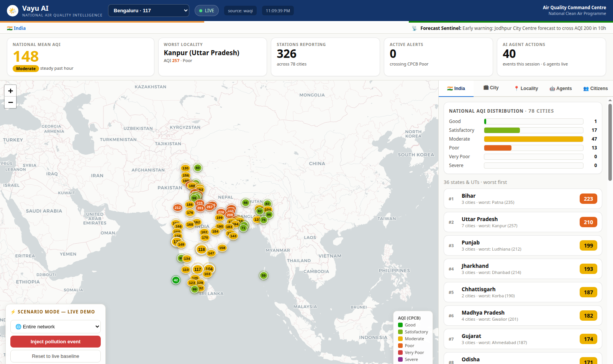Click the Moderate badge under 148
Viewport: 613px width, 364px height.
click(x=26, y=69)
